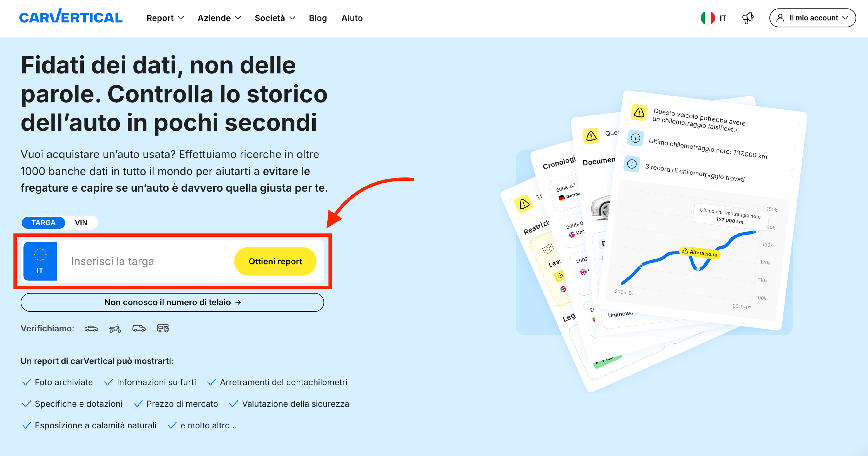Click the Informazioni su furti text
868x456 pixels.
pyautogui.click(x=156, y=382)
